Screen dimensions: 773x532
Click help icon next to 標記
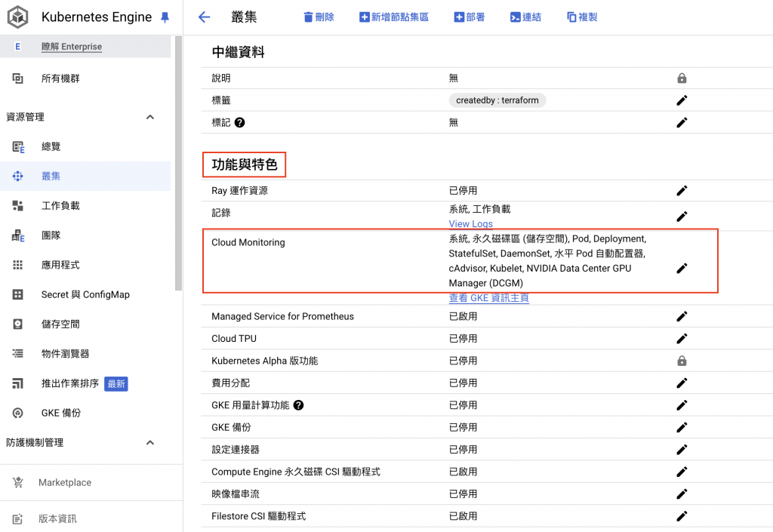click(239, 123)
